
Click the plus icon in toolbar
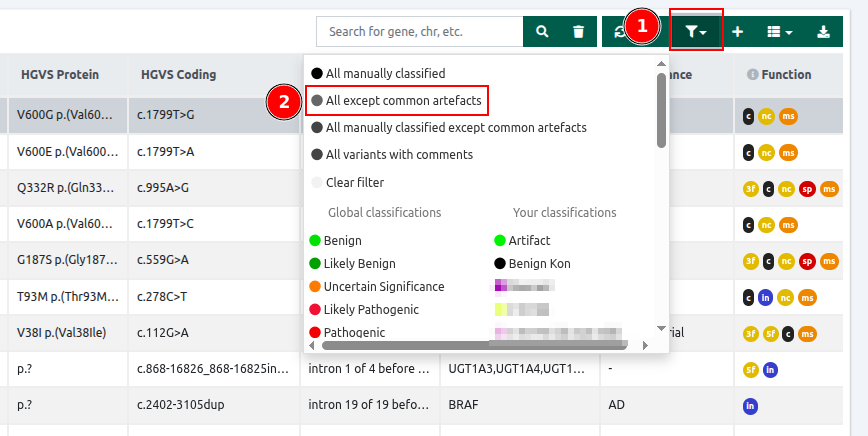point(738,32)
